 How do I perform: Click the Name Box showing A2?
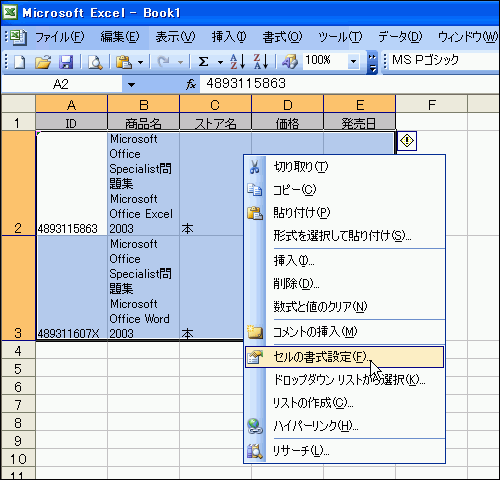[x=62, y=84]
